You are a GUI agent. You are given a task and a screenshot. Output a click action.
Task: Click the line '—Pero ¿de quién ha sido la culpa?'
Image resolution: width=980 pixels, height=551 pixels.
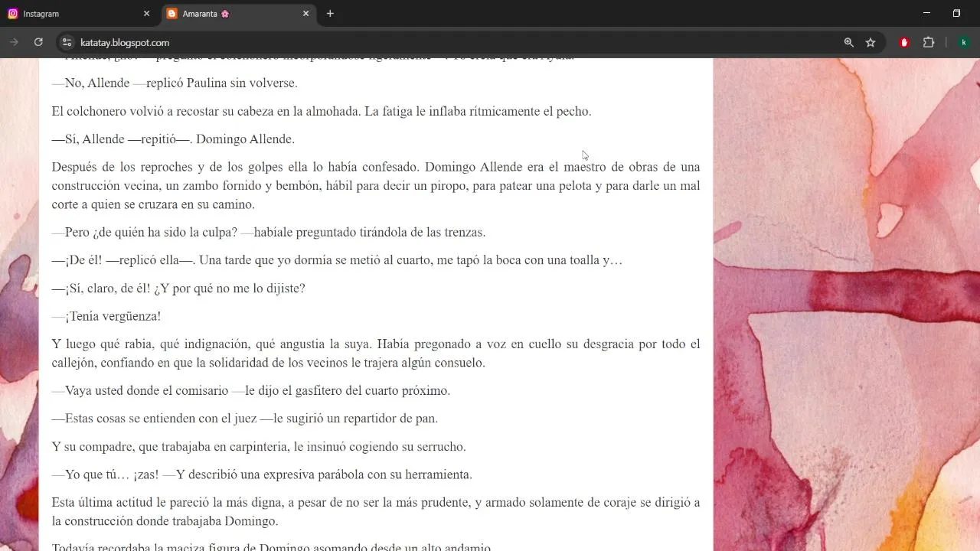tap(269, 233)
